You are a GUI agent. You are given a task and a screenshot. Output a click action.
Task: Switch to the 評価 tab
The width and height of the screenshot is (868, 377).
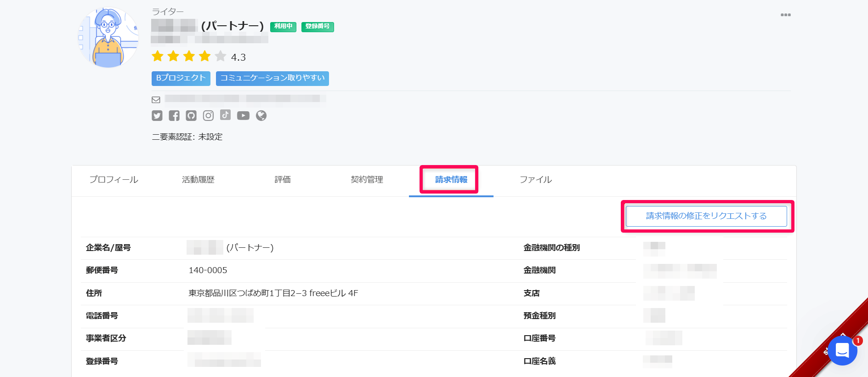point(283,180)
